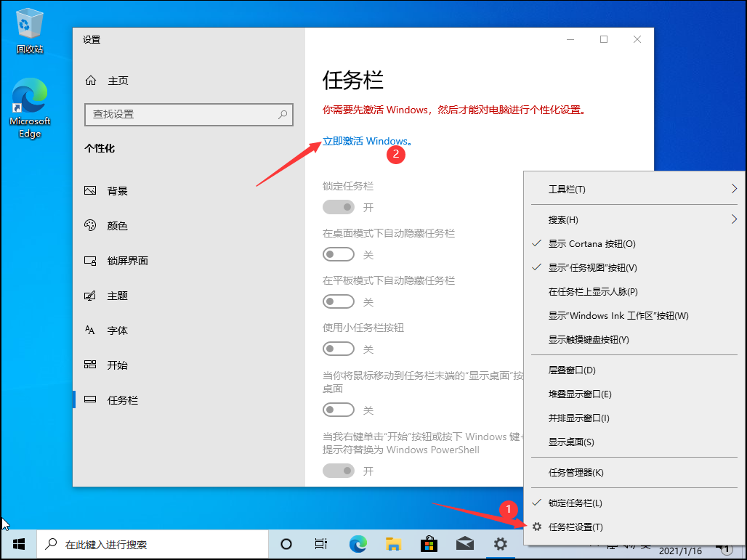
Task: Toggle the Windows PowerShell replacement switch
Action: point(339,471)
